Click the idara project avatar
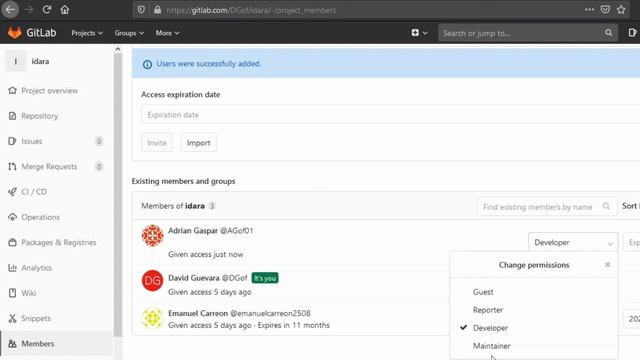This screenshot has height=360, width=640. 16,61
